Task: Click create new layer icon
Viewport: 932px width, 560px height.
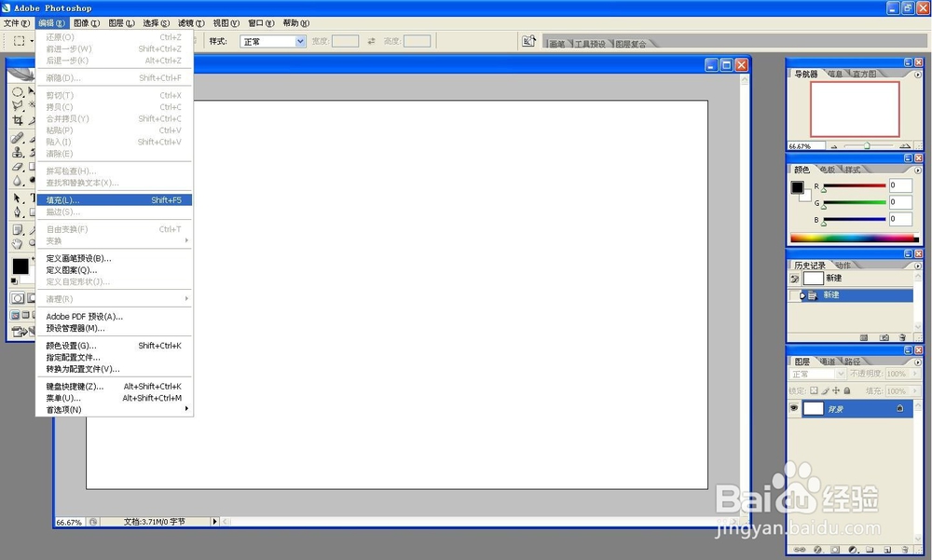Action: [887, 550]
